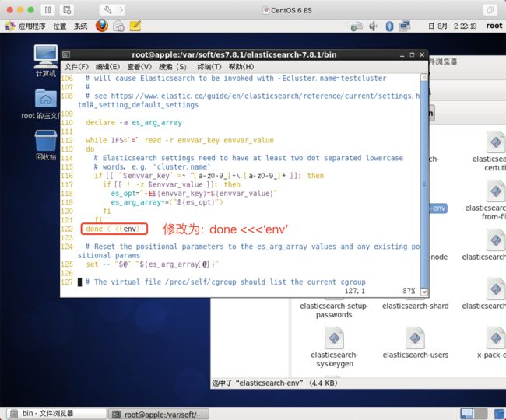Click the 'declare -a es_arg_array' line
Image resolution: width=506 pixels, height=420 pixels.
pos(134,122)
